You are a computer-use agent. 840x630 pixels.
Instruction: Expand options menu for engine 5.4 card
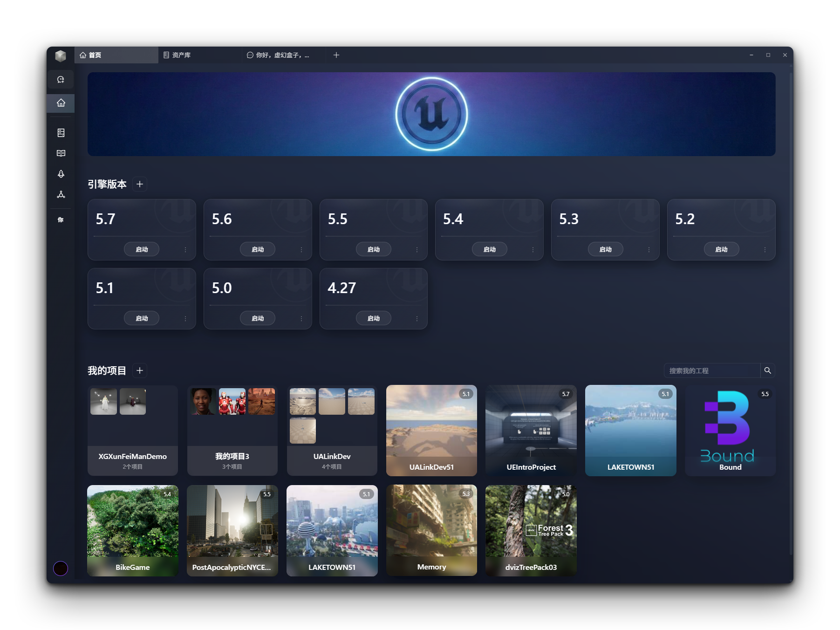pos(533,250)
